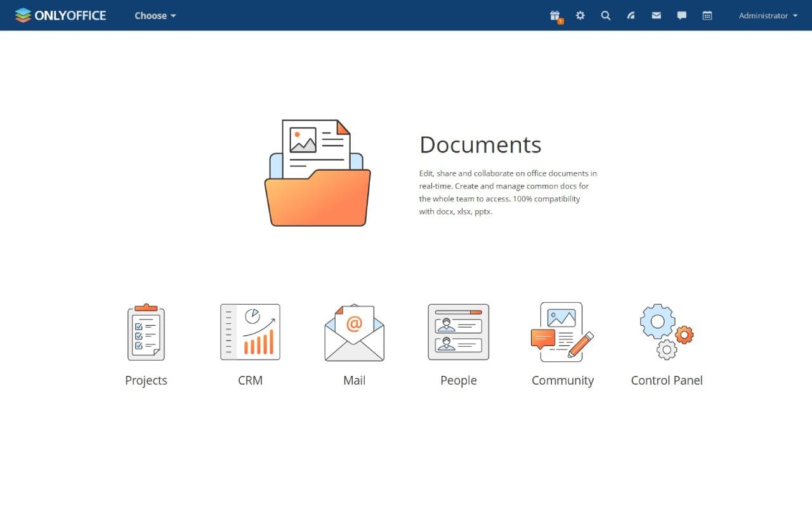This screenshot has width=812, height=508.
Task: Open the Community module icon
Action: coord(562,331)
